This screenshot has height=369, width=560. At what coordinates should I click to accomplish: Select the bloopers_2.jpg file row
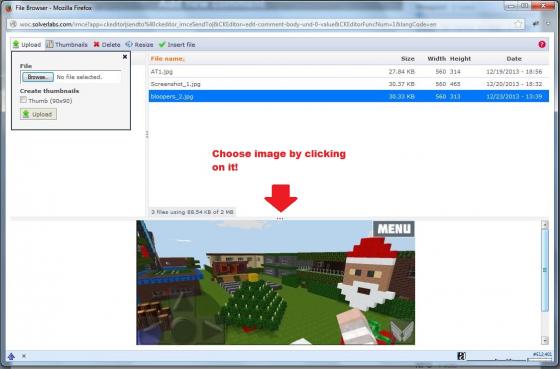pyautogui.click(x=349, y=96)
